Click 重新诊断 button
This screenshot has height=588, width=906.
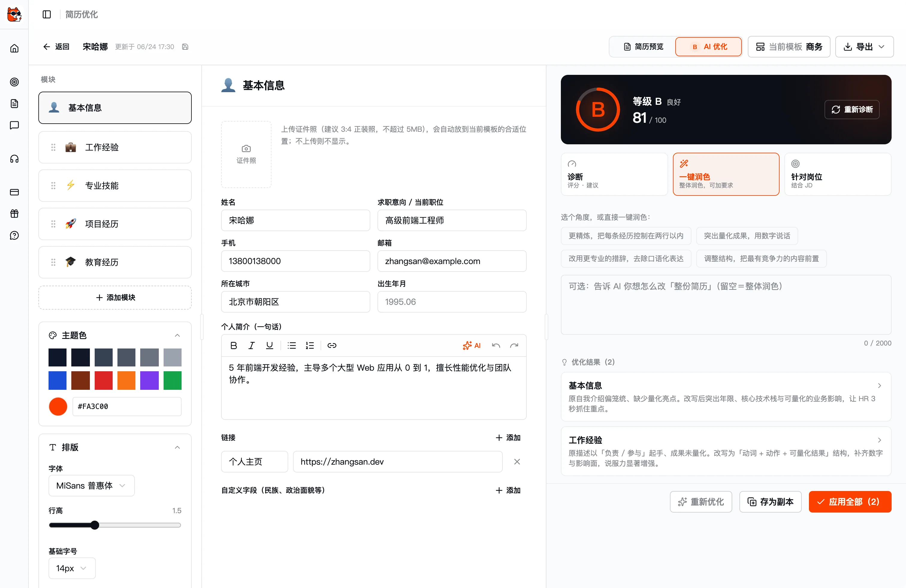click(852, 110)
